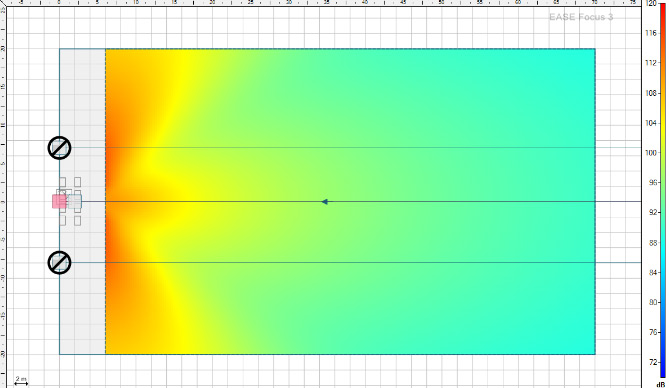Click the 100 dB label on the legend
The image size is (669, 388).
pyautogui.click(x=651, y=153)
